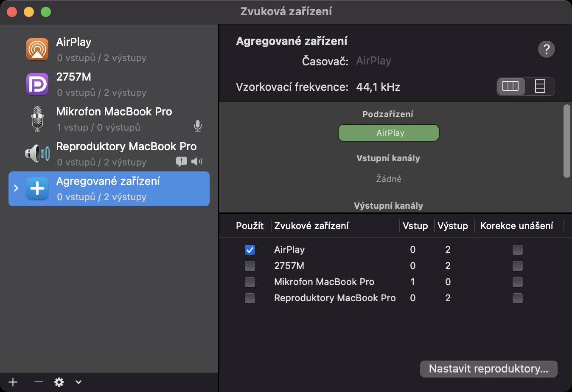Click the 2757M DisplayPort device icon
This screenshot has height=392, width=572.
(x=37, y=84)
